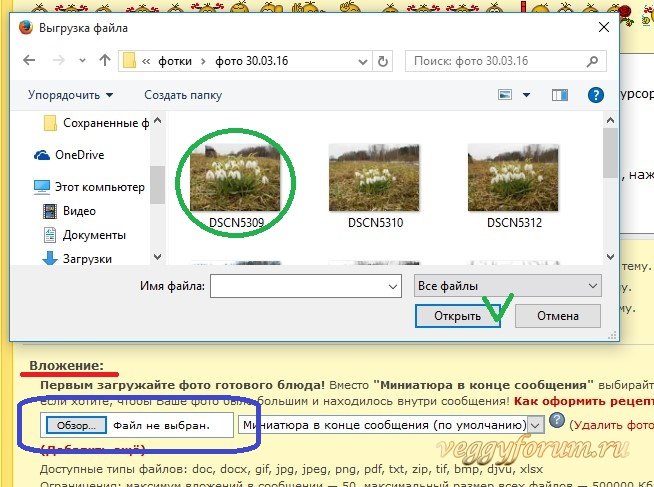Click the Загрузки blue arrow icon
Viewport: 654px width, 487px height.
point(50,259)
